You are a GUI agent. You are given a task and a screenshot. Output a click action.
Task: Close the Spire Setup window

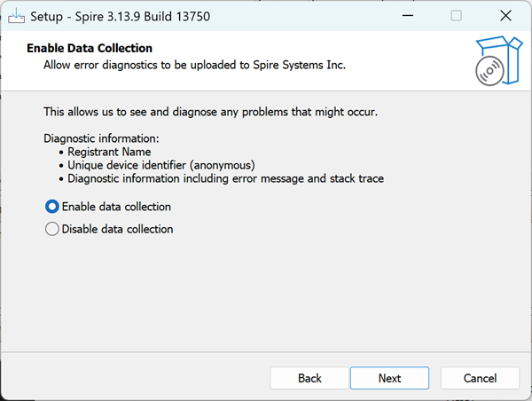point(505,16)
